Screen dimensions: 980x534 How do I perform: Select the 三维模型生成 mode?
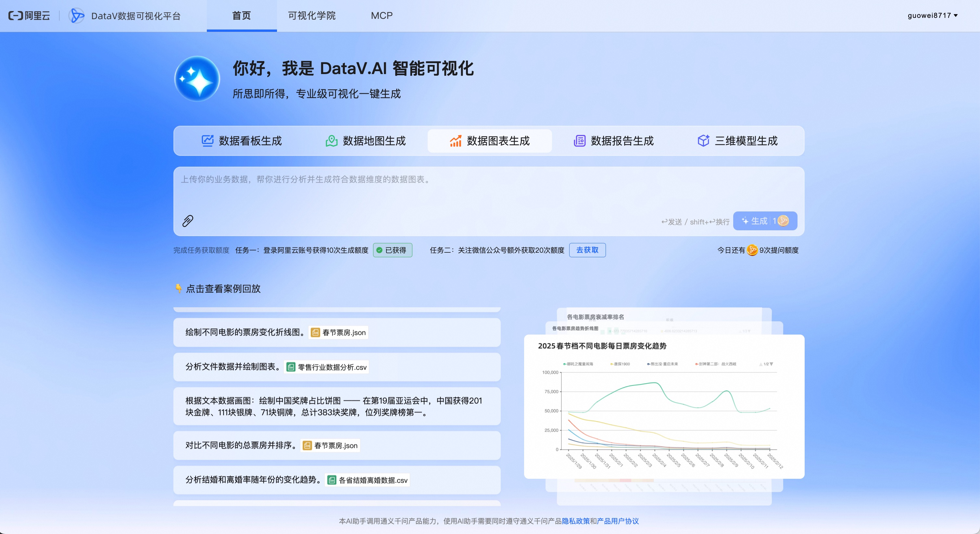click(x=738, y=141)
